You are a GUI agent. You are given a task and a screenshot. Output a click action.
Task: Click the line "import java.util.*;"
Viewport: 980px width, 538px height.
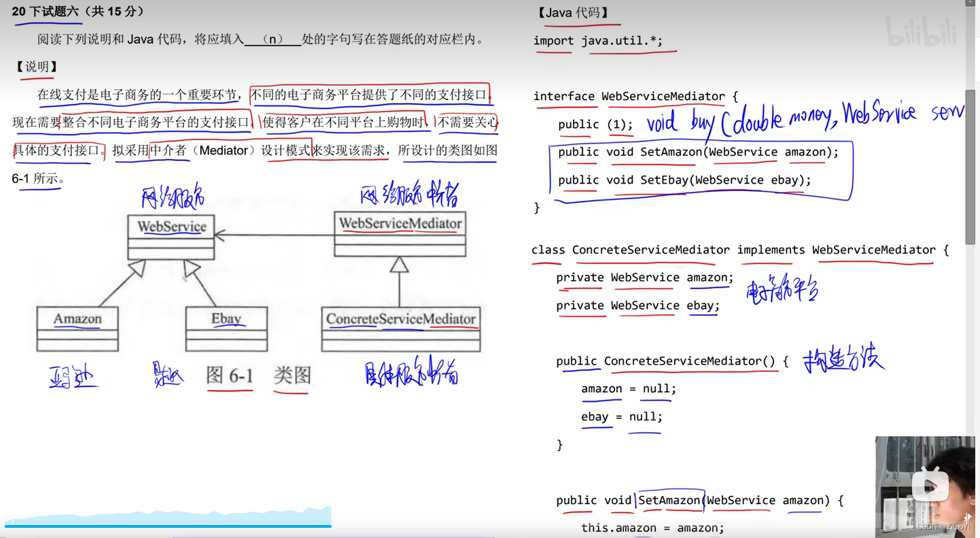[x=597, y=41]
